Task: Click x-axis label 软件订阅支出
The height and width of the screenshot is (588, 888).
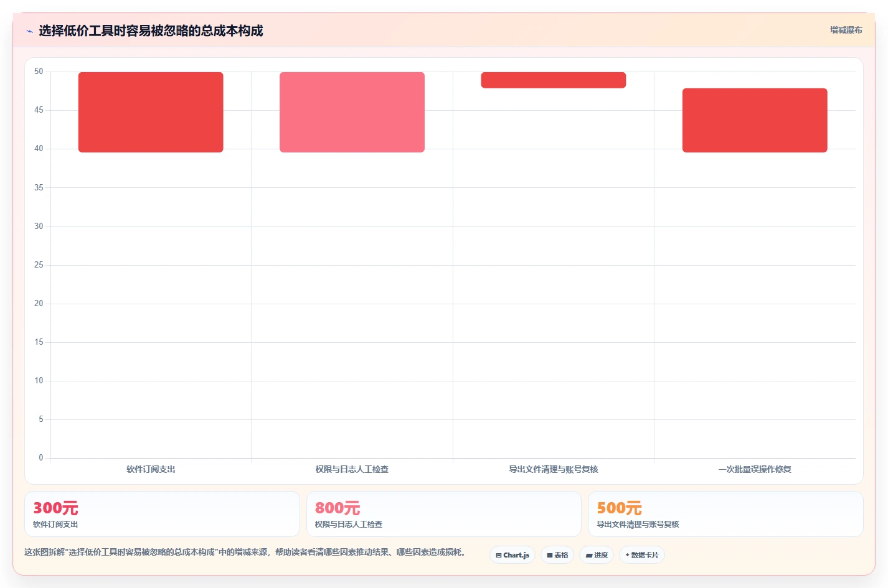Action: point(151,469)
